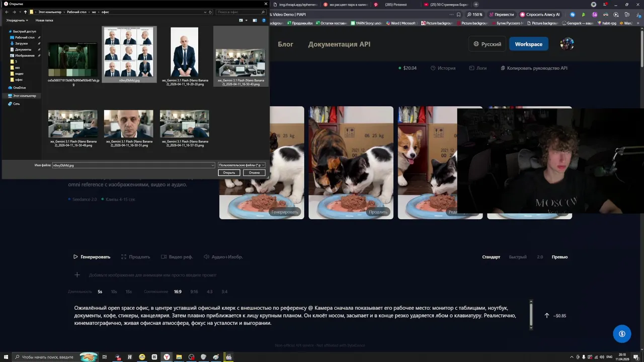Viewport: 644px width, 362px height.
Task: Expand the address bar history dropdown
Action: (205, 12)
